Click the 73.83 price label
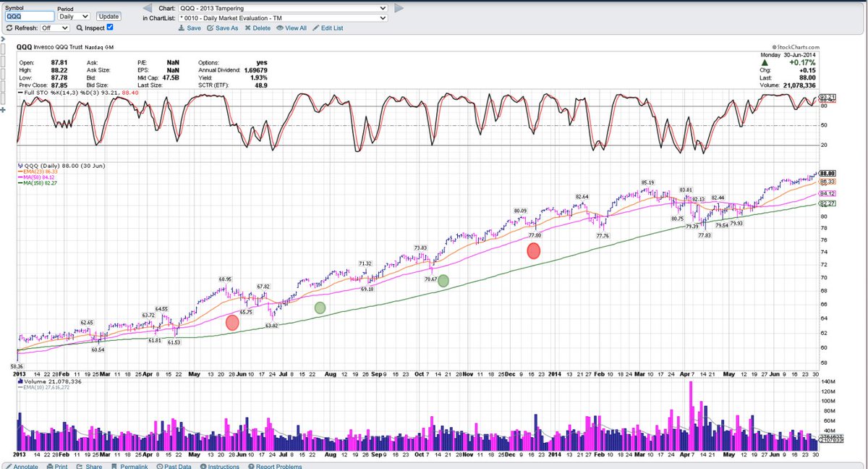 click(420, 248)
